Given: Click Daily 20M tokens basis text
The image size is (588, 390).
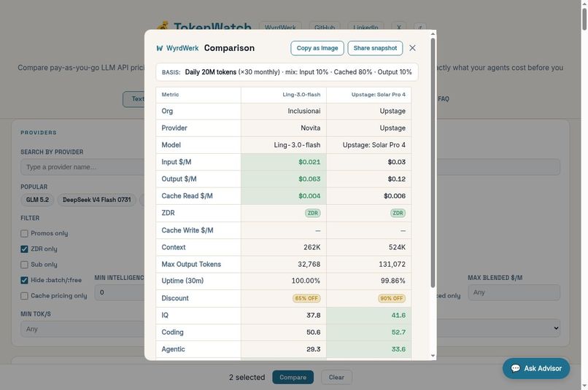Looking at the screenshot, I should [x=210, y=72].
